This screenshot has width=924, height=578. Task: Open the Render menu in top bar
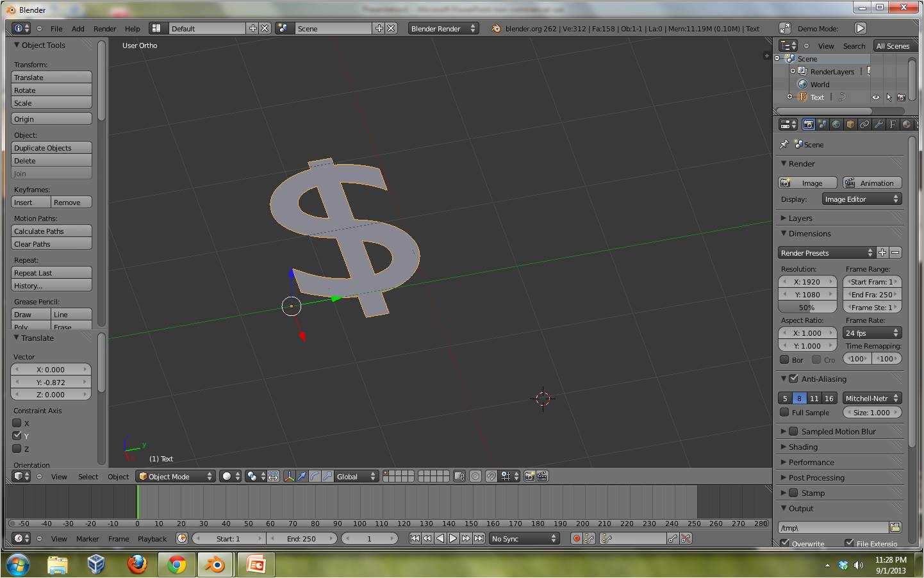(104, 29)
